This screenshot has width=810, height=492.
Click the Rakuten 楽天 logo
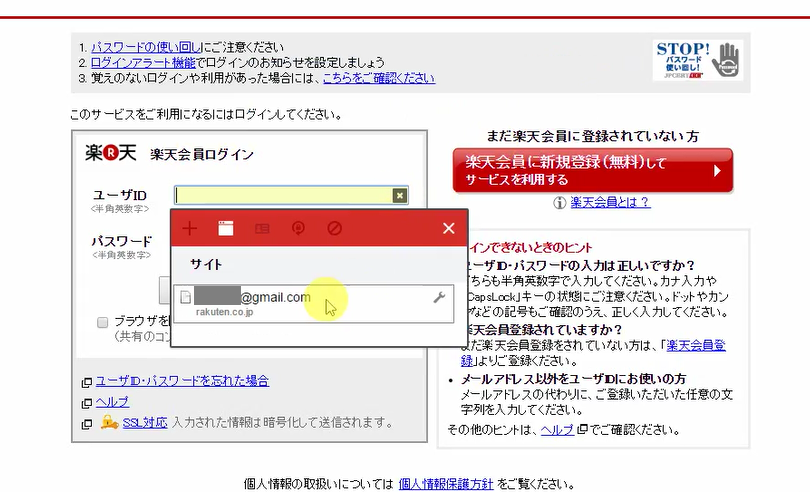point(111,153)
